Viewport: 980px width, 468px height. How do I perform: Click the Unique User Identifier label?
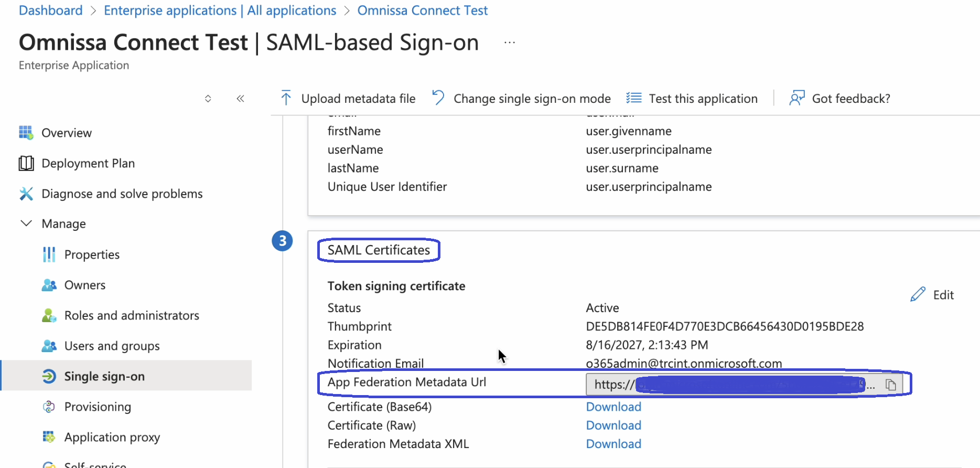pyautogui.click(x=387, y=187)
